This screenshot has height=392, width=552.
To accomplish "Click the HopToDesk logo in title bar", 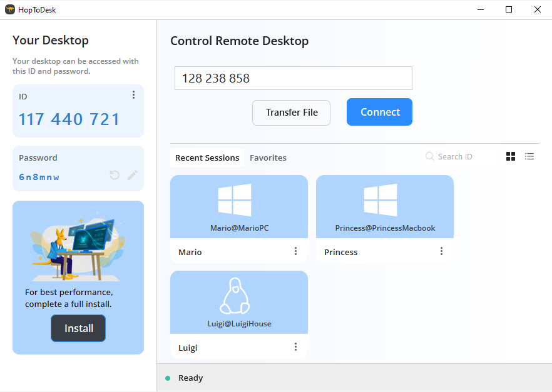I will coord(9,9).
